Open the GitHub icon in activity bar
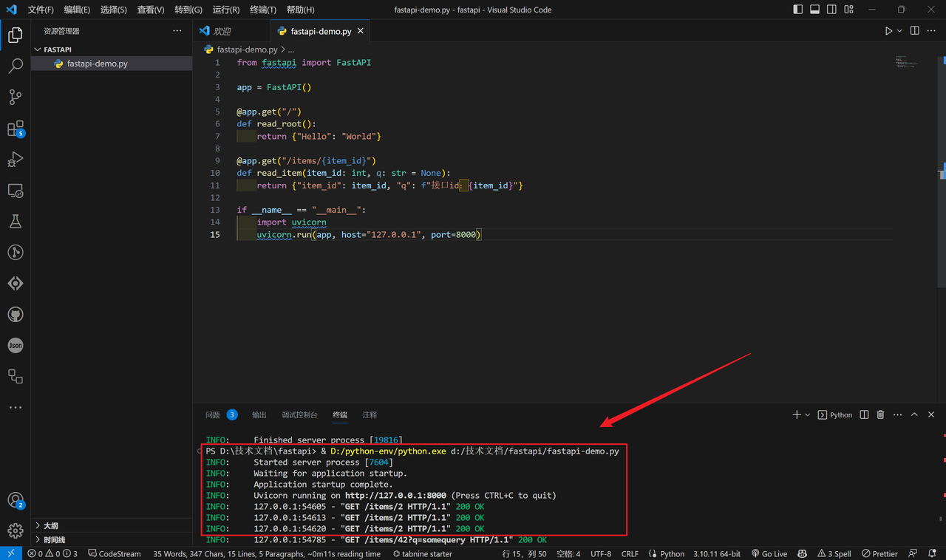 [x=16, y=315]
